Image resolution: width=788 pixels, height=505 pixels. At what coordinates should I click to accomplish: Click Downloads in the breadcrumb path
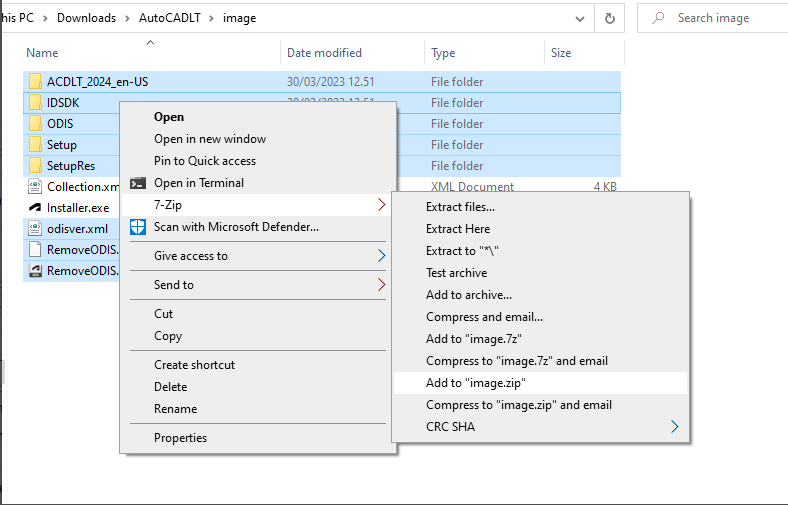click(x=86, y=18)
